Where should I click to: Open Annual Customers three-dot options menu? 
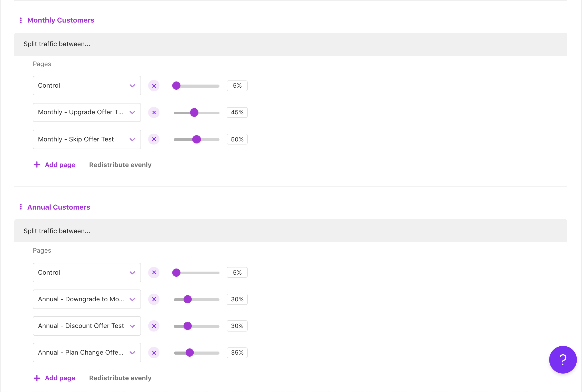point(21,207)
